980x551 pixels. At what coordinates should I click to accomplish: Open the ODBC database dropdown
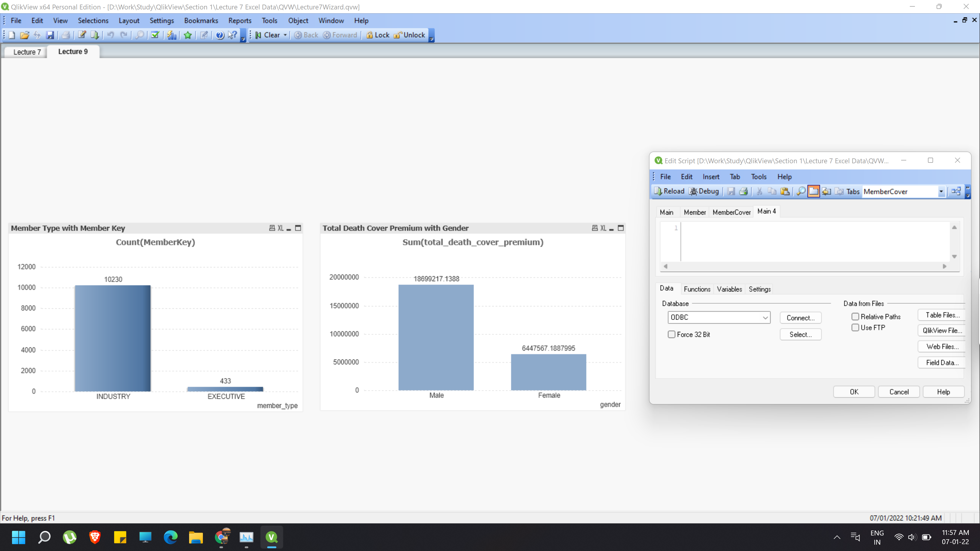[765, 318]
